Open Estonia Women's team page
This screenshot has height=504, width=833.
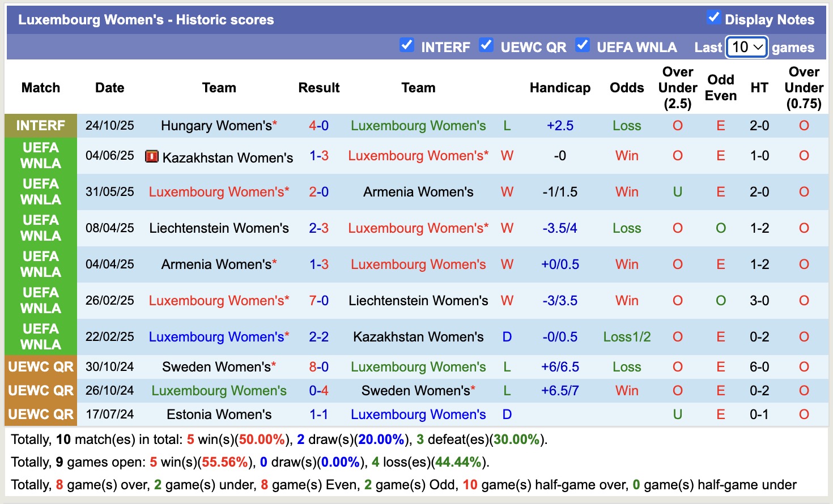click(219, 414)
